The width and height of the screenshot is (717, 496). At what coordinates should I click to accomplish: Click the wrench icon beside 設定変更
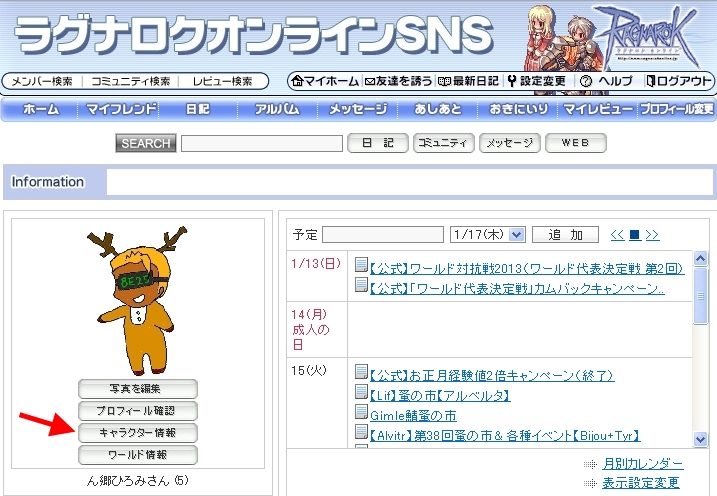point(512,81)
